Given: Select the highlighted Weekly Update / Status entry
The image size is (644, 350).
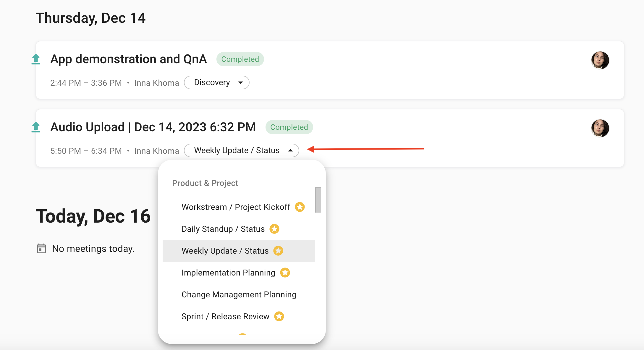Looking at the screenshot, I should click(225, 250).
